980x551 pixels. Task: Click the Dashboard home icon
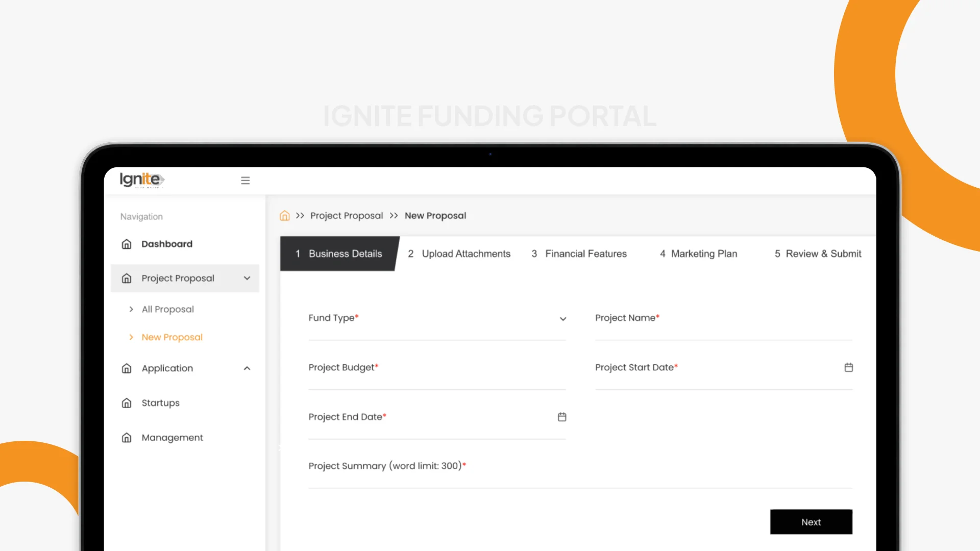pyautogui.click(x=127, y=244)
